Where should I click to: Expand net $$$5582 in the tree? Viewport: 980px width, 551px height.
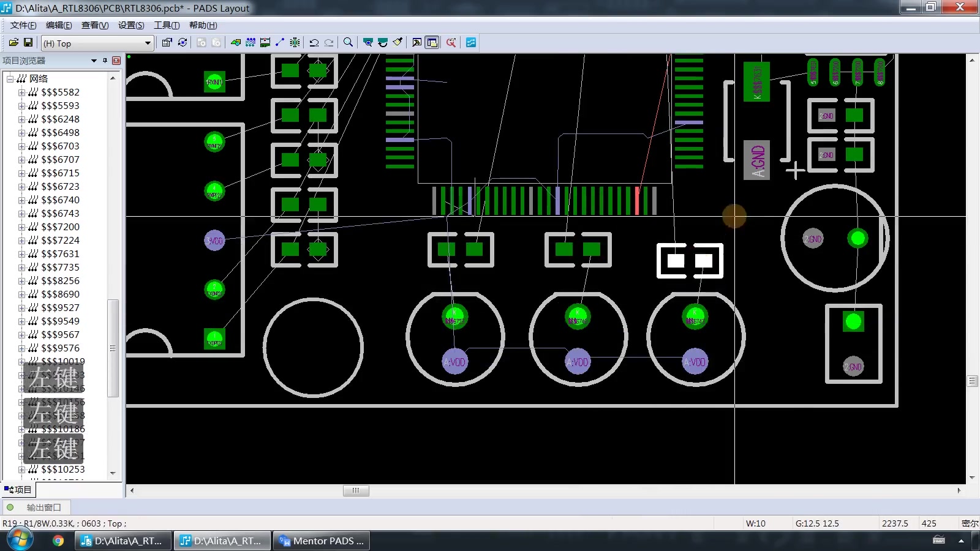[21, 92]
